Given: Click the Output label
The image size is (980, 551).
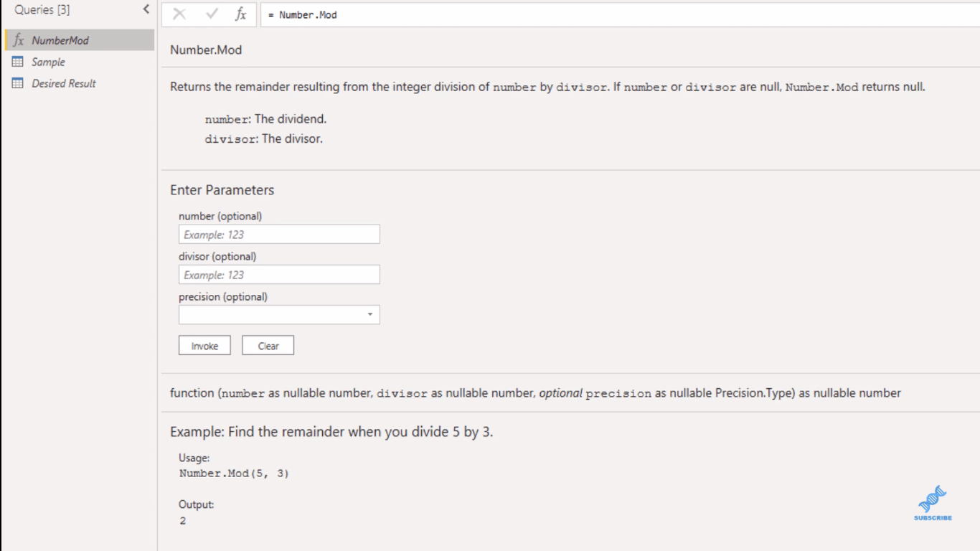Looking at the screenshot, I should point(197,504).
